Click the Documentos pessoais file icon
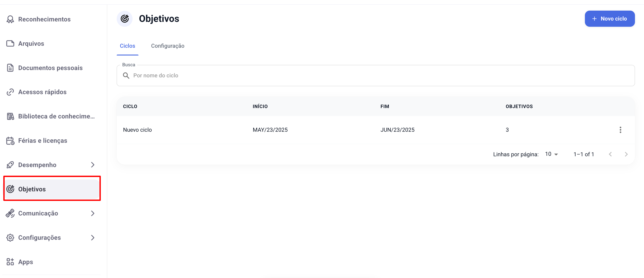 click(x=10, y=68)
